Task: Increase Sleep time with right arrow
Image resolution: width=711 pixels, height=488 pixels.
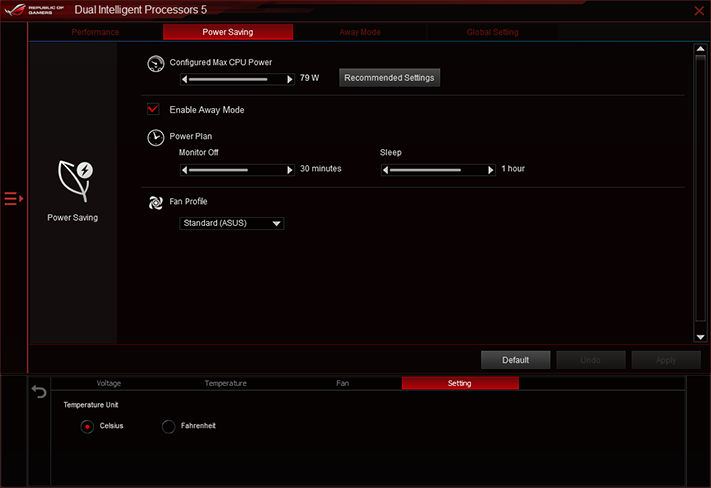Action: click(x=491, y=170)
